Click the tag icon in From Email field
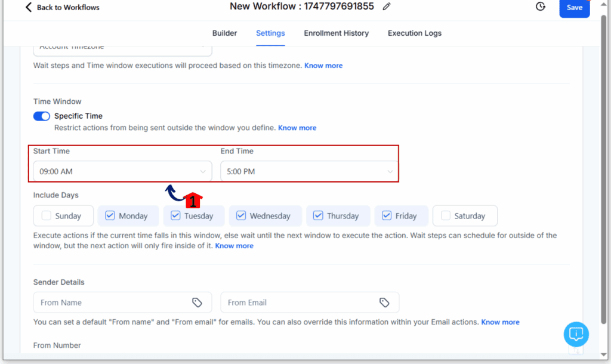Image resolution: width=611 pixels, height=364 pixels. click(384, 303)
